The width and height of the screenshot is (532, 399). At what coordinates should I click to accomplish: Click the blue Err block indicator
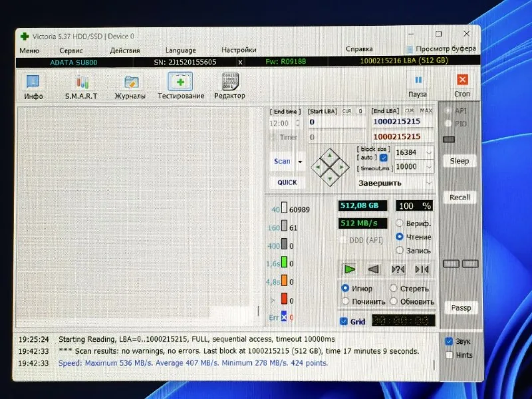coord(284,317)
